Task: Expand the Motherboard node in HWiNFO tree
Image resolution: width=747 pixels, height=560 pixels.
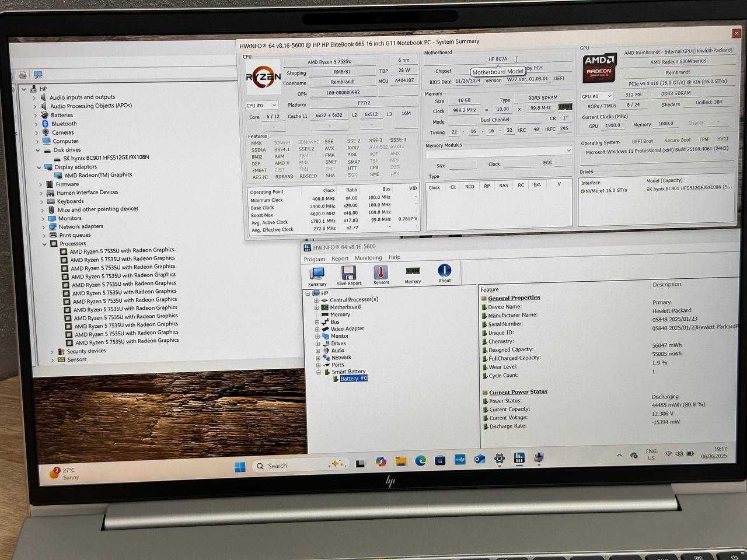Action: tap(317, 307)
